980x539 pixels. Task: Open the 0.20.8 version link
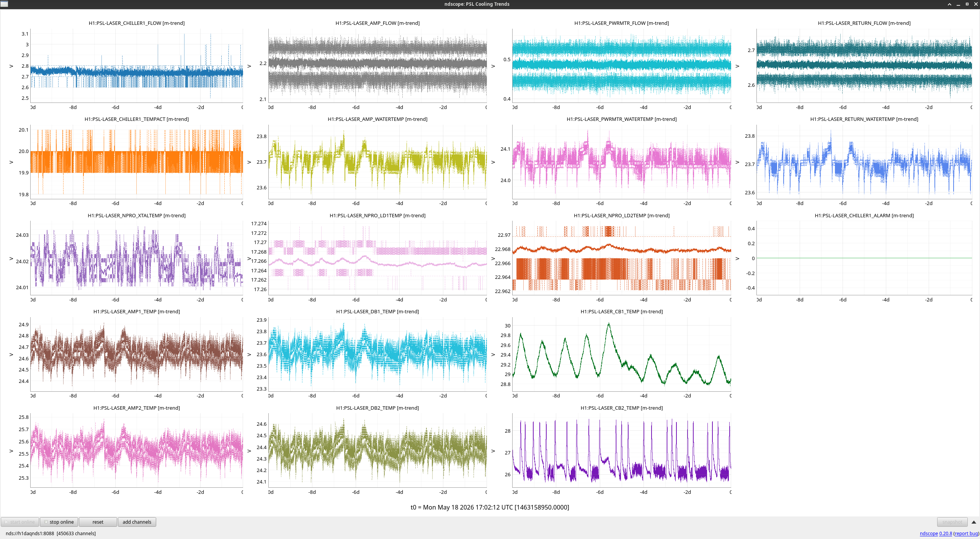946,533
